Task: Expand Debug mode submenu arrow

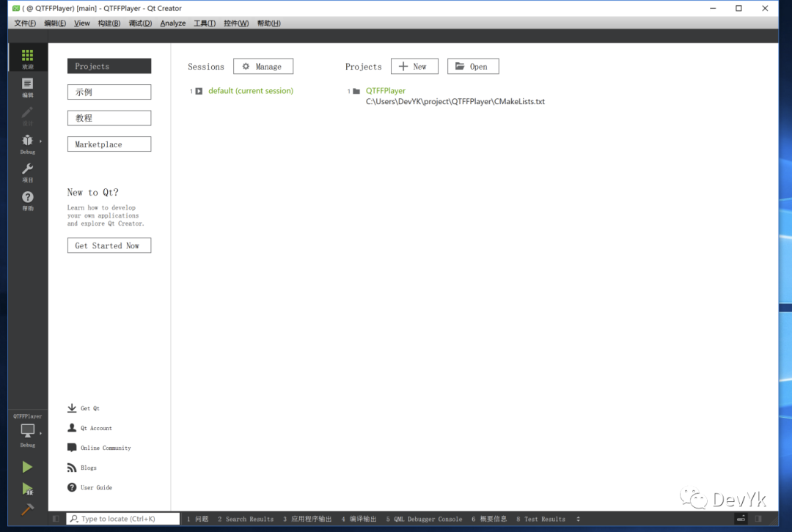Action: pos(40,141)
